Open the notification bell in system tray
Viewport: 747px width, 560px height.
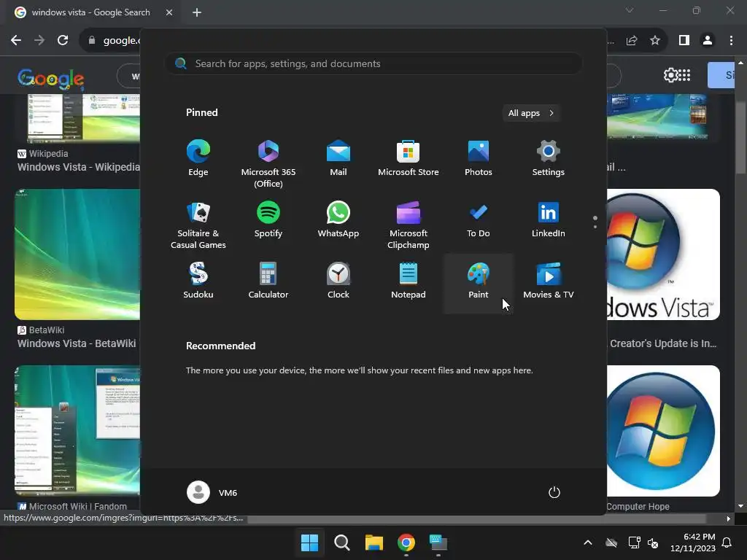pyautogui.click(x=727, y=542)
